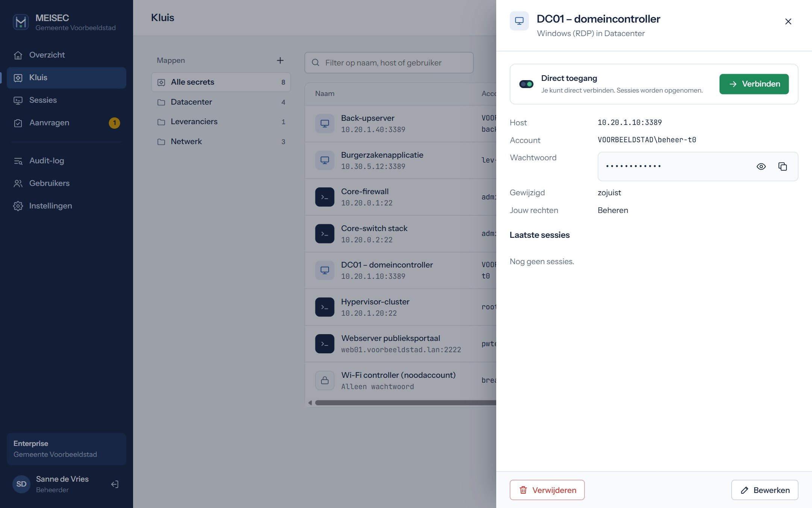
Task: Close the DC01 detail panel
Action: 788,21
